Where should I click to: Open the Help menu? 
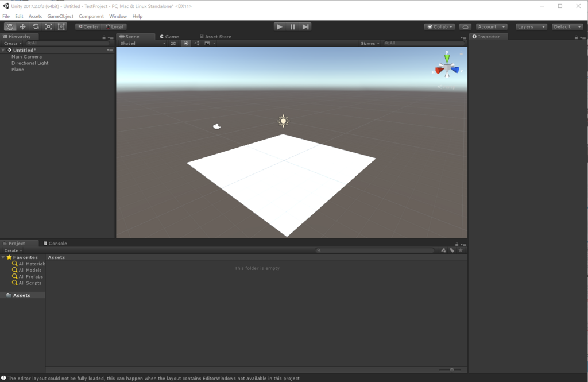point(137,16)
